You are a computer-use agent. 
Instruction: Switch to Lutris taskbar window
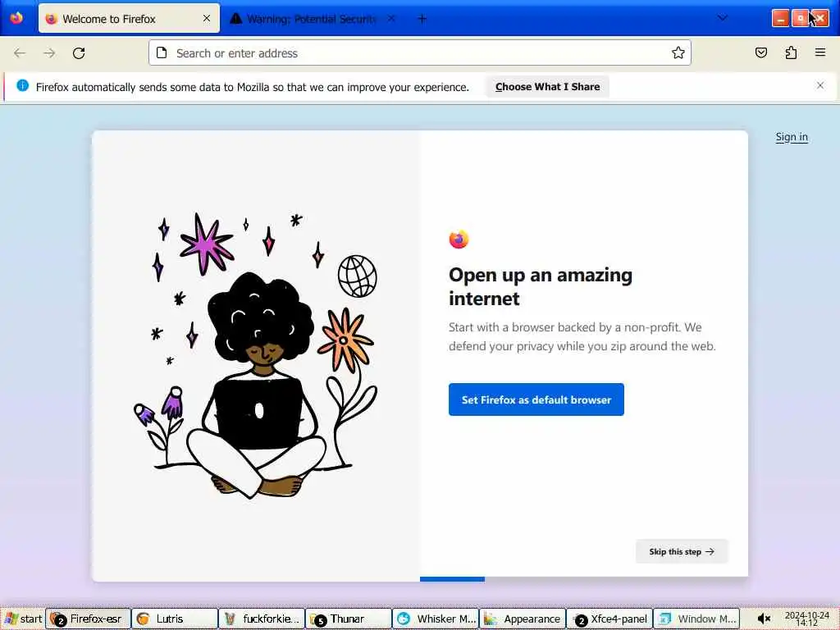[x=175, y=619]
